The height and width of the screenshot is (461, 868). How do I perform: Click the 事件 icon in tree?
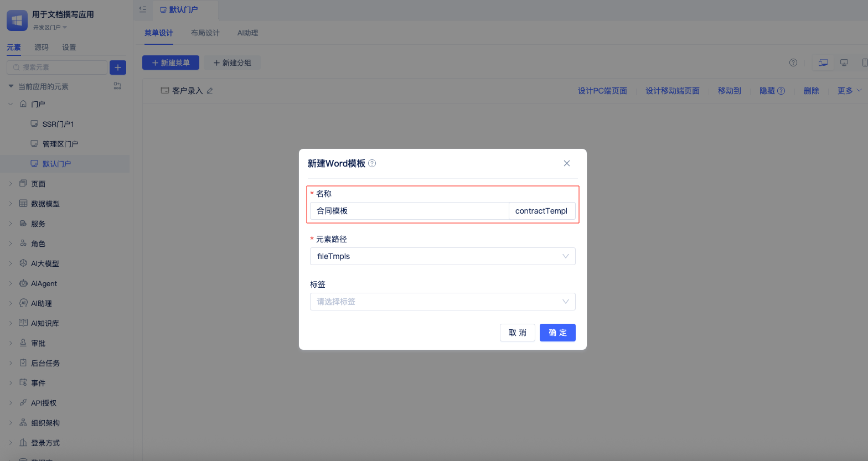point(23,382)
